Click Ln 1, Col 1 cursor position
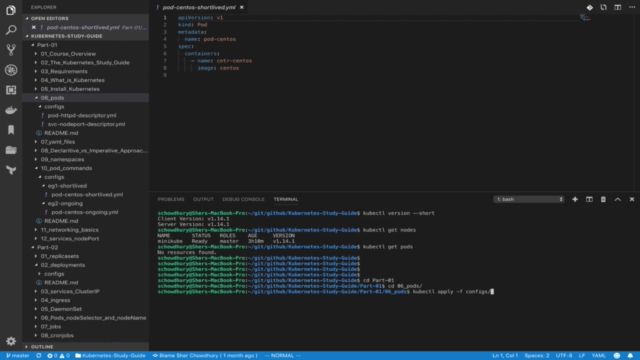The width and height of the screenshot is (640, 360). coord(505,356)
